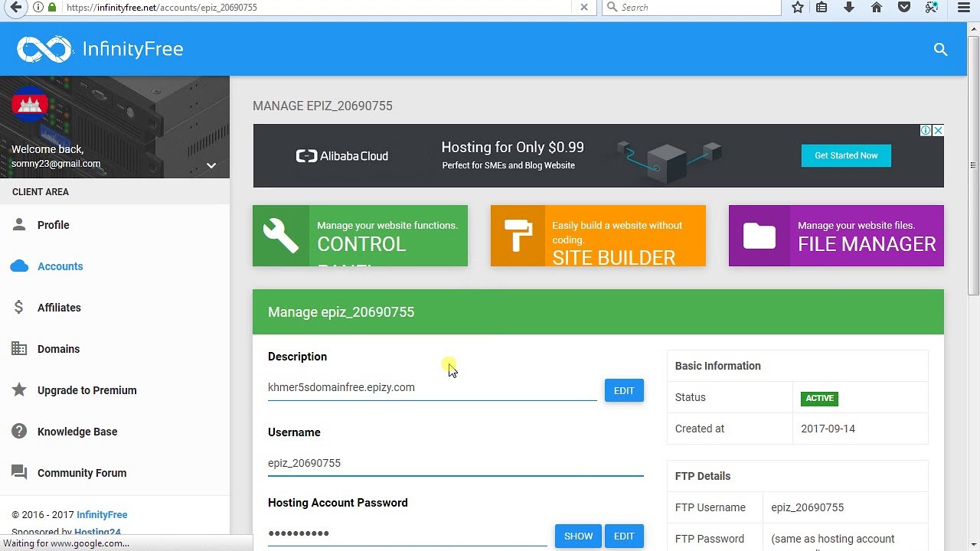Click Get Started Now ad button
980x551 pixels.
pyautogui.click(x=846, y=155)
